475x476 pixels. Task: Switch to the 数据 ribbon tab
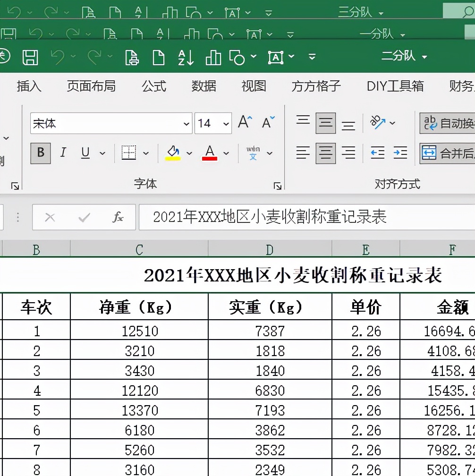204,86
